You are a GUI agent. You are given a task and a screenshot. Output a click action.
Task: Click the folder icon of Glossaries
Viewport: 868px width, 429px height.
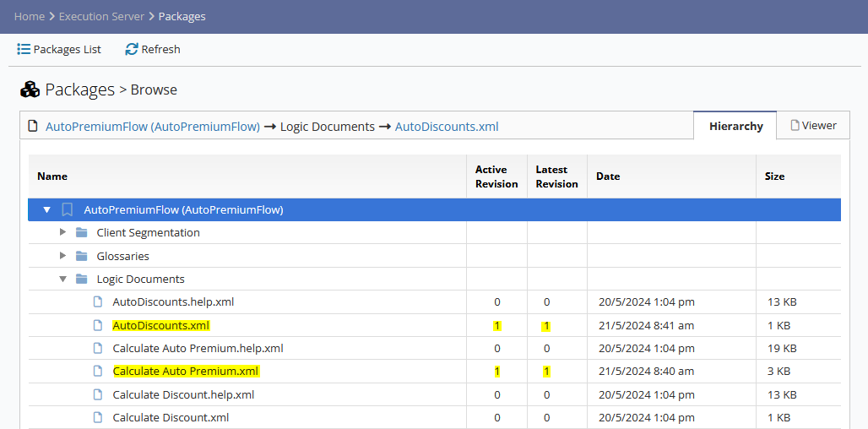click(x=81, y=256)
